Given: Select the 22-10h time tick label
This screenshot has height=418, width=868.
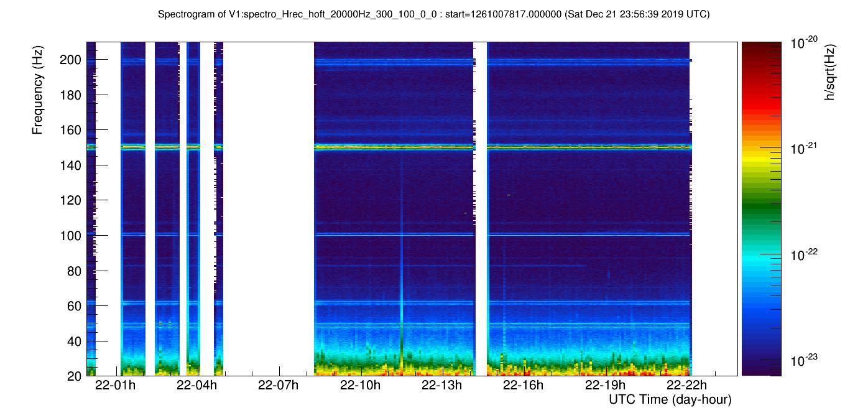Looking at the screenshot, I should point(360,386).
